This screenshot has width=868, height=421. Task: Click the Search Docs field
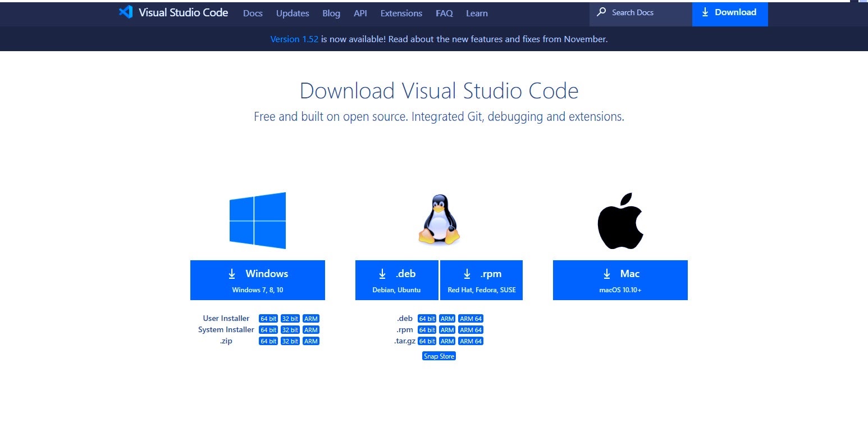(x=641, y=13)
